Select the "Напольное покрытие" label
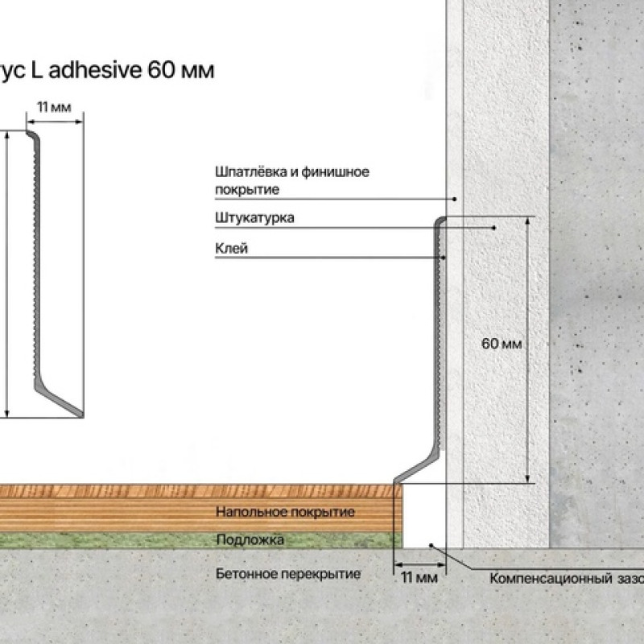644x644 pixels. pyautogui.click(x=285, y=512)
